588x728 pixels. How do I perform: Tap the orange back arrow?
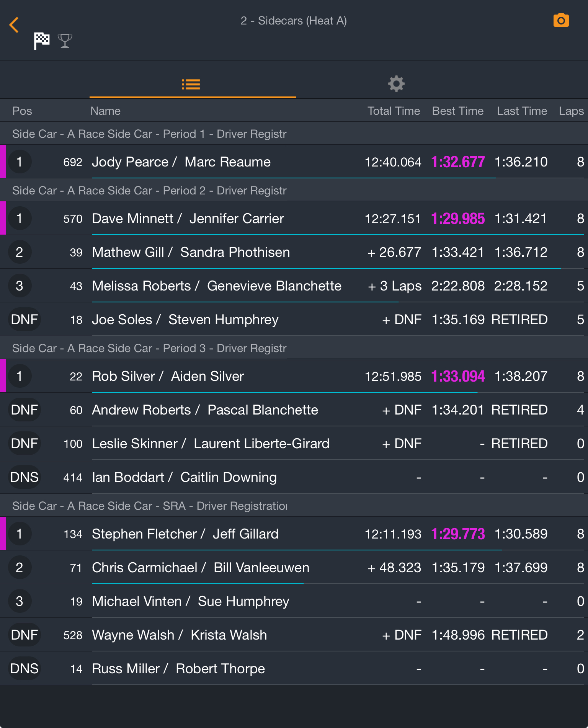pos(14,25)
